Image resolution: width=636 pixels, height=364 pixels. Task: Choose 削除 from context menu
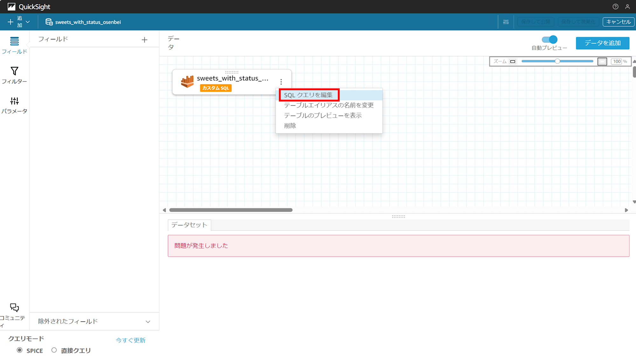(x=329, y=125)
